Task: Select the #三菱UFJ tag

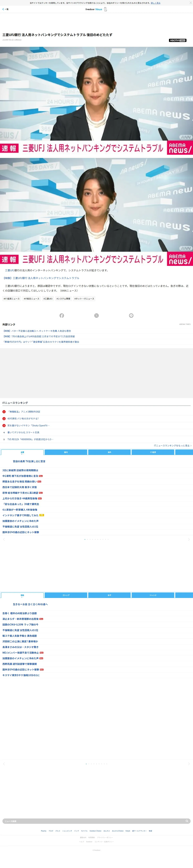Action: (48, 299)
